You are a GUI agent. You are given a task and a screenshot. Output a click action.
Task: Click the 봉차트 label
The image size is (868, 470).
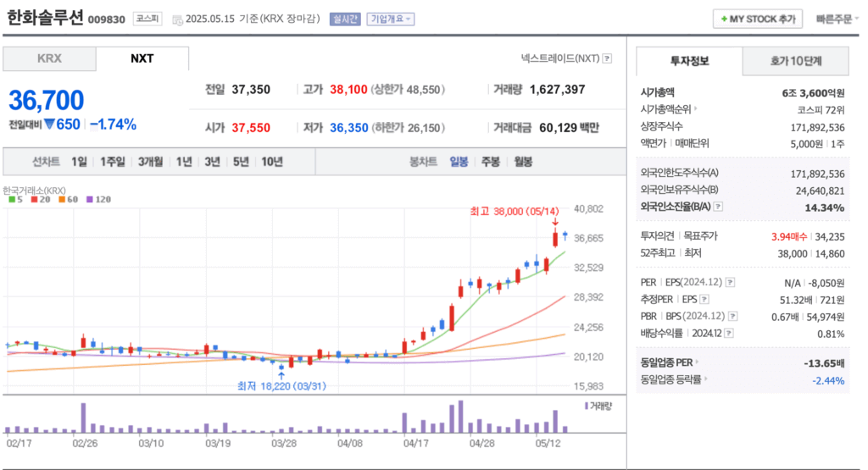point(423,162)
